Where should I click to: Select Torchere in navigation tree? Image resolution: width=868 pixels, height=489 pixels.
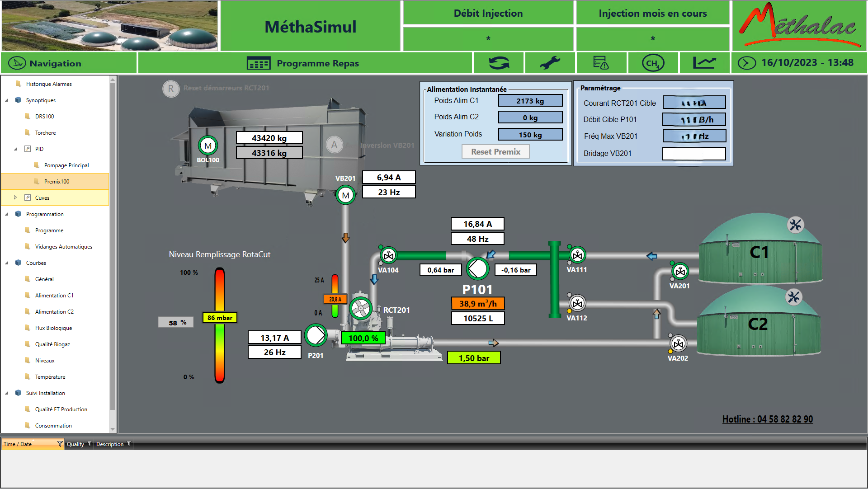[45, 133]
